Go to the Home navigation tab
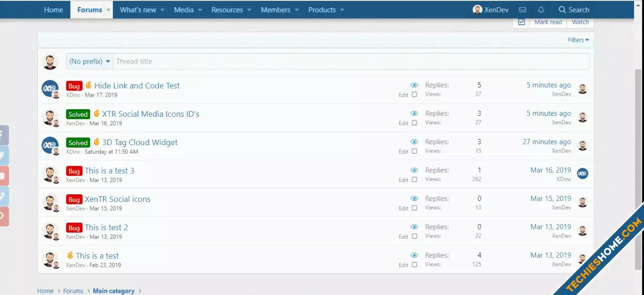 pos(53,10)
